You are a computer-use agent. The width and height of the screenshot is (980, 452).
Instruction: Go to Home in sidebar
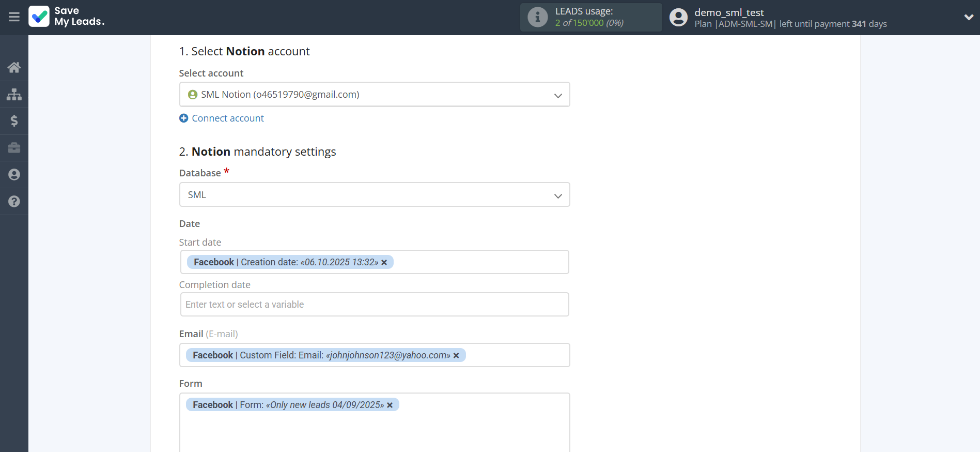[14, 67]
